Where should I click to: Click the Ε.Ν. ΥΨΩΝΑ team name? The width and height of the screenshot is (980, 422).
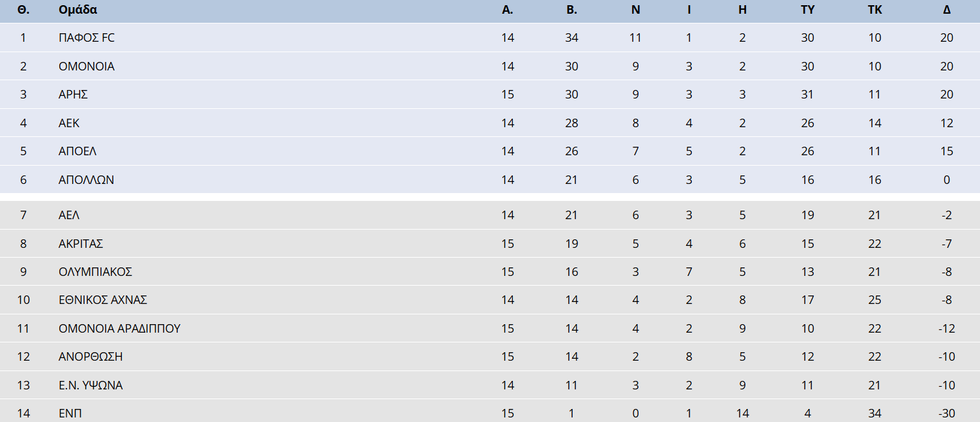tap(91, 385)
